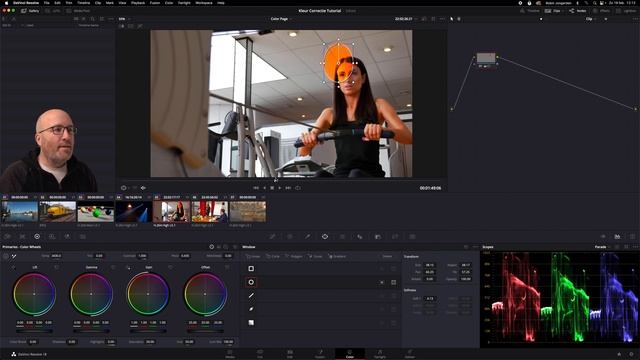Toggle the Gallery panel

point(31,11)
